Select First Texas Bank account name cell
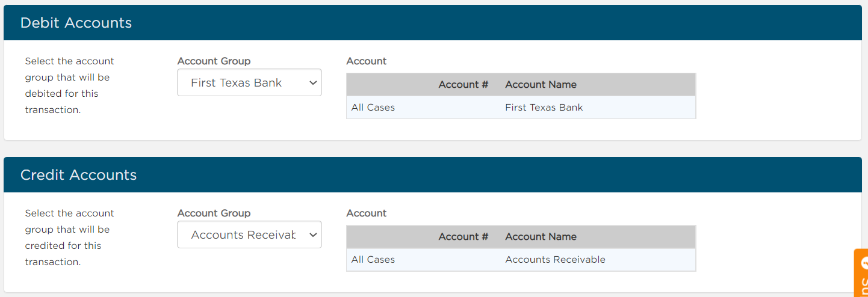This screenshot has width=868, height=297. click(x=544, y=108)
